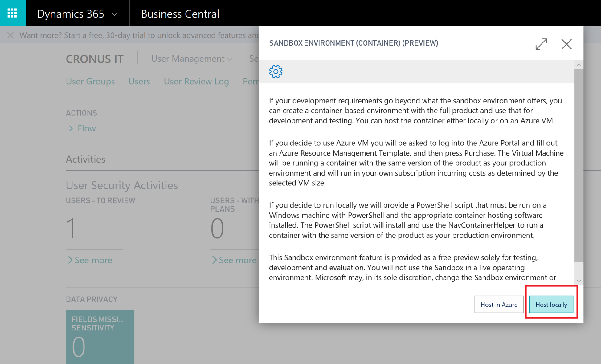Choose Host locally button

(x=551, y=305)
